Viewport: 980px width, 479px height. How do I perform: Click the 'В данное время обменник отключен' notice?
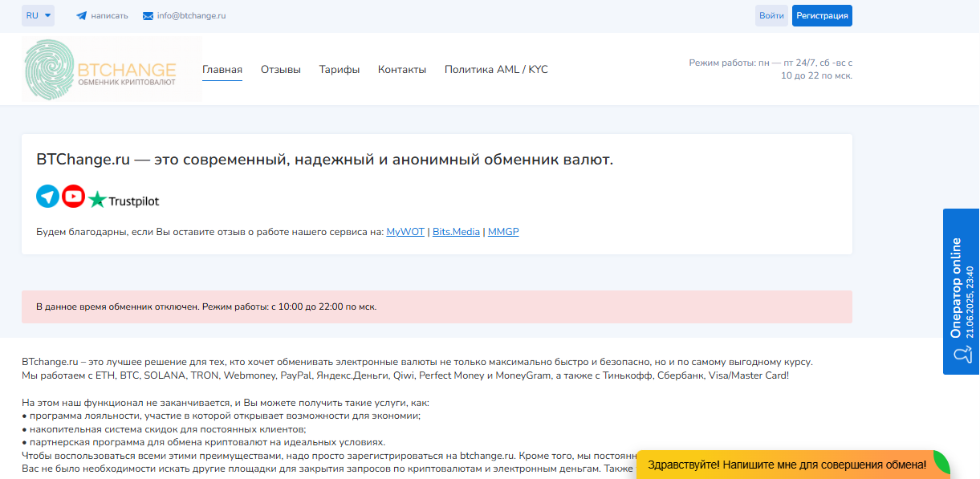tap(437, 306)
